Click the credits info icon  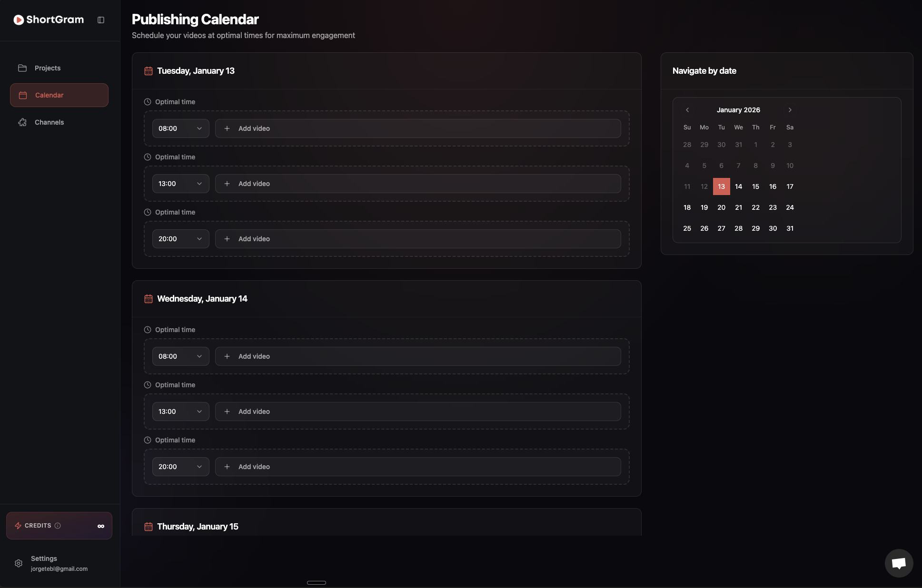(x=58, y=526)
